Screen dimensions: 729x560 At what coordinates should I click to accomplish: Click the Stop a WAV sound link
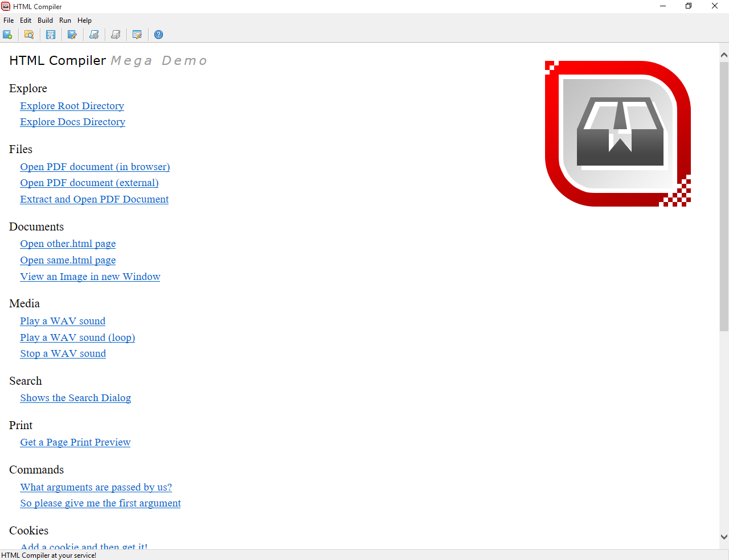click(x=63, y=353)
